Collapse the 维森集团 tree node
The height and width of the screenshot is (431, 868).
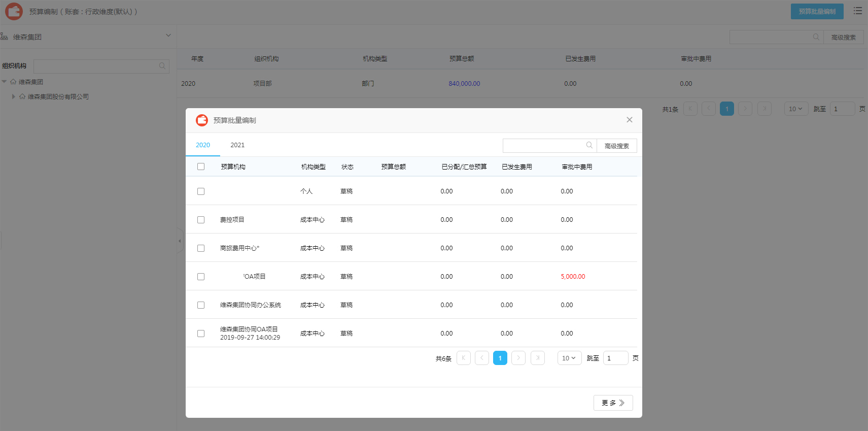[4, 82]
